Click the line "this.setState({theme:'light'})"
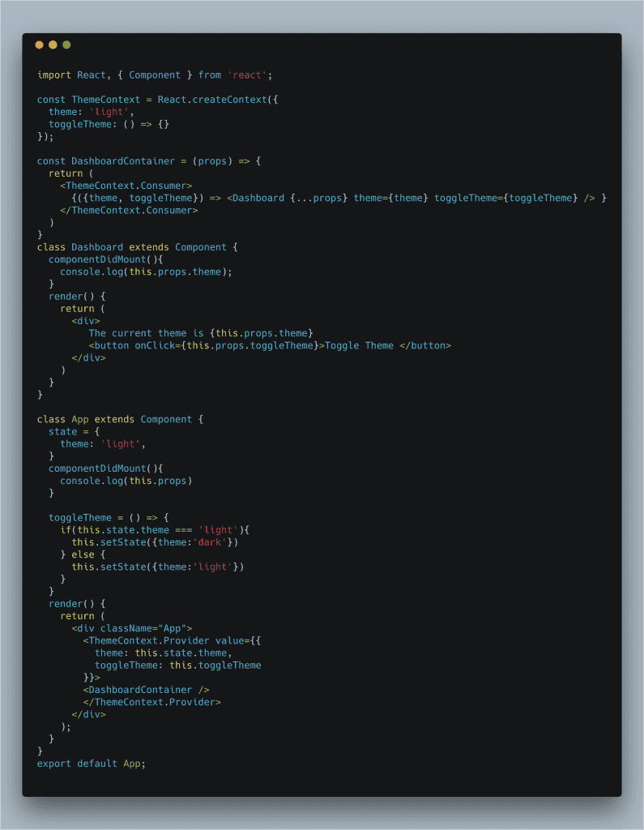 [158, 567]
